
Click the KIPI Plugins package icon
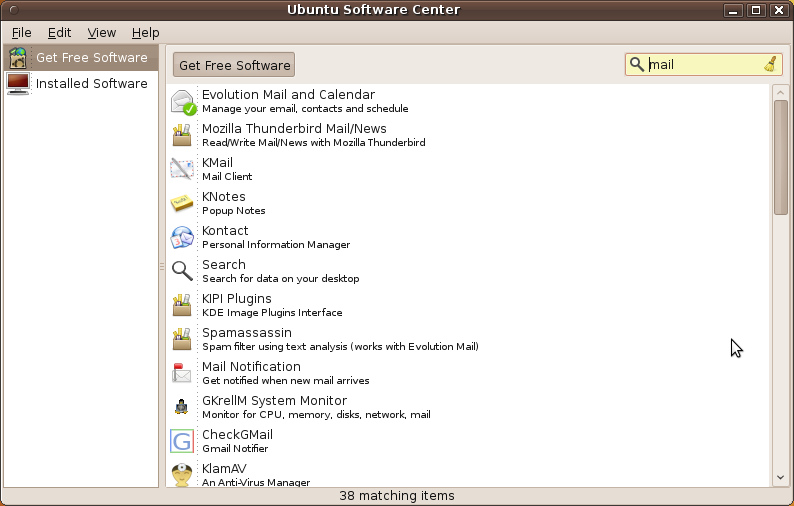pos(182,306)
